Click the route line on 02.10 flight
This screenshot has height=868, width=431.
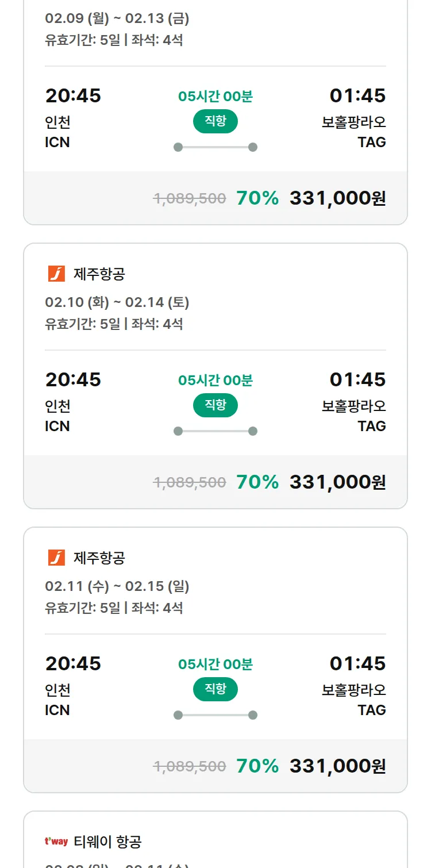tap(215, 431)
